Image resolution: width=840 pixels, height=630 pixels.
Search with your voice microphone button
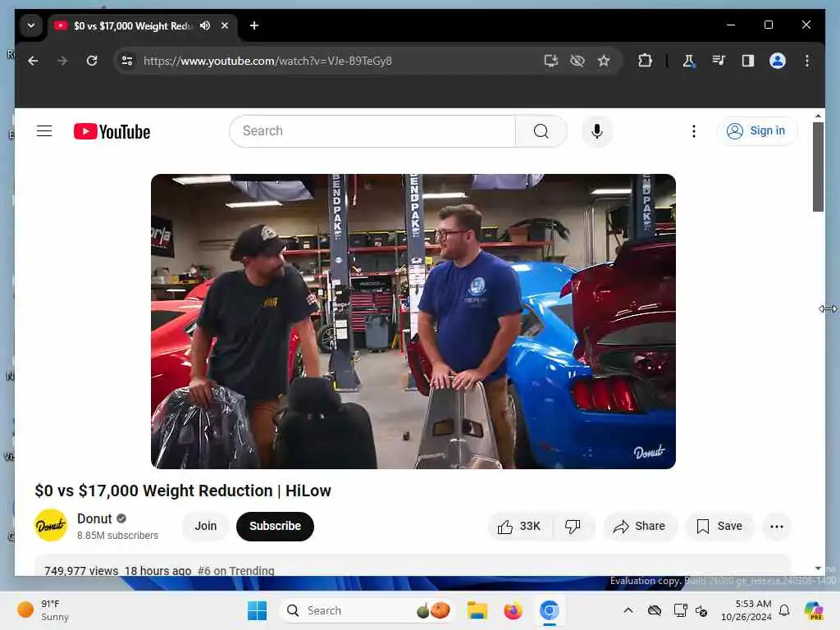597,131
